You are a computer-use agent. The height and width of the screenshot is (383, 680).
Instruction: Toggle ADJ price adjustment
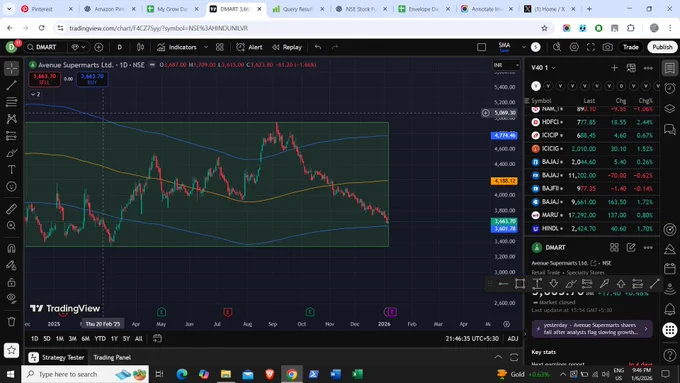coord(513,339)
